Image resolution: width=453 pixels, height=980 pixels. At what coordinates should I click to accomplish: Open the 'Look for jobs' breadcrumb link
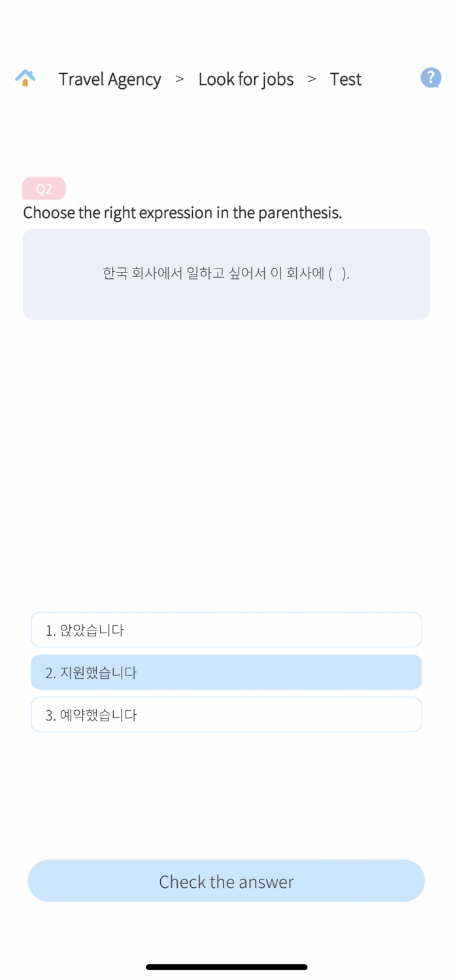click(x=246, y=79)
